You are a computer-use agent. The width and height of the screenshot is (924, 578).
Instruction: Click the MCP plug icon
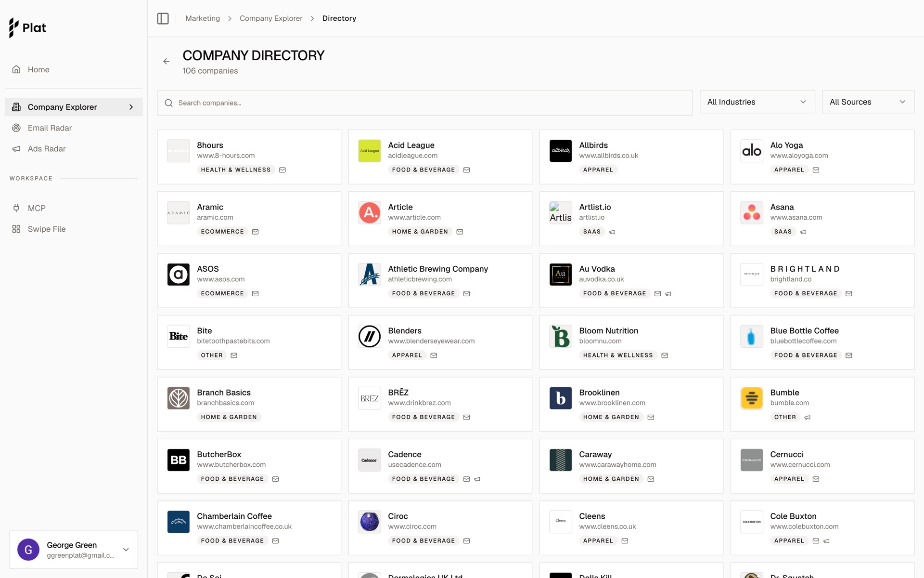pos(16,208)
